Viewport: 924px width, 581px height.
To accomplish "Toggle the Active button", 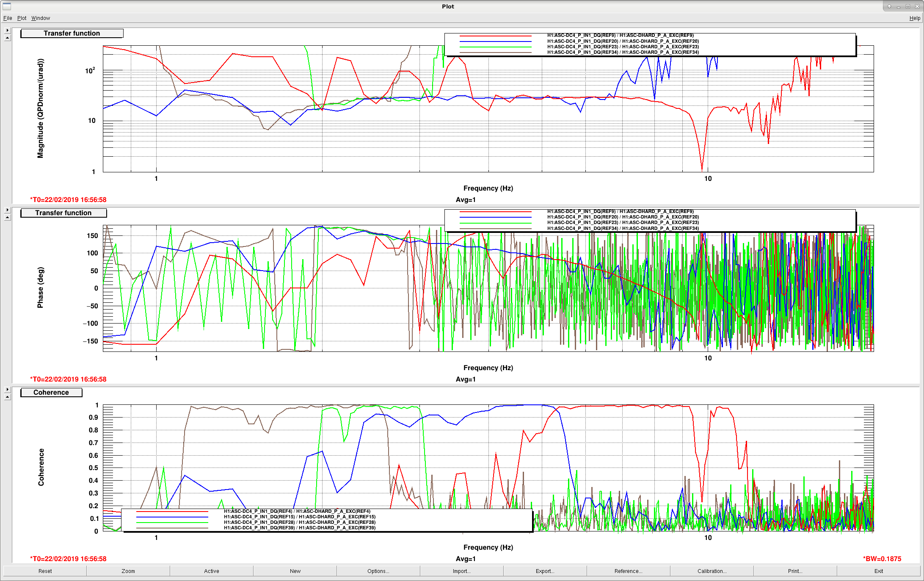I will click(x=212, y=571).
